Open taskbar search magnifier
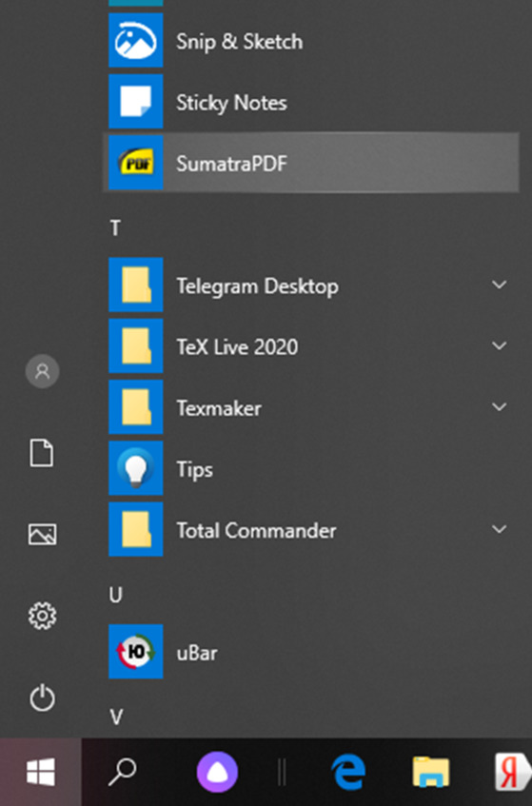The image size is (532, 806). pos(123,772)
